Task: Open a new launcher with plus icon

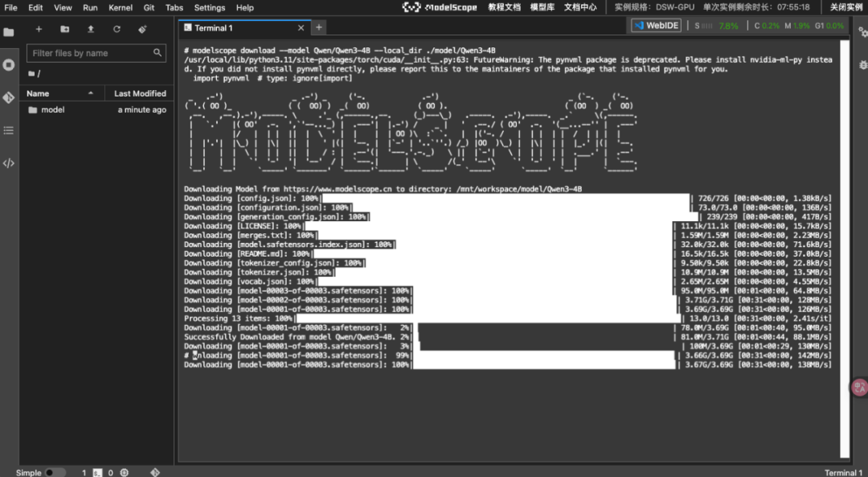Action: point(39,29)
